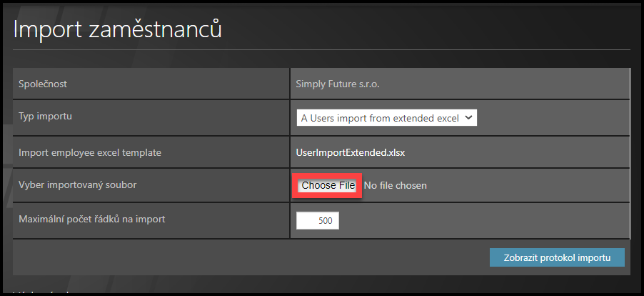
Task: Select "A Users import from extended excel" option text
Action: tap(379, 118)
